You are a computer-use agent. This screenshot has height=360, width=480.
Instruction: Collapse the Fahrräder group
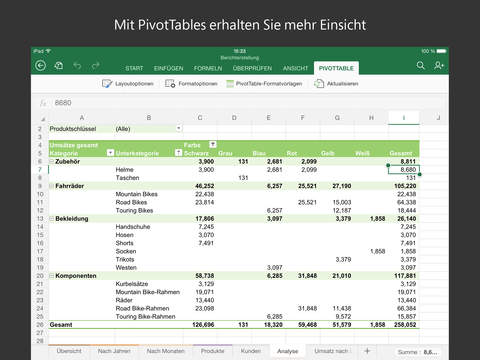pos(52,186)
